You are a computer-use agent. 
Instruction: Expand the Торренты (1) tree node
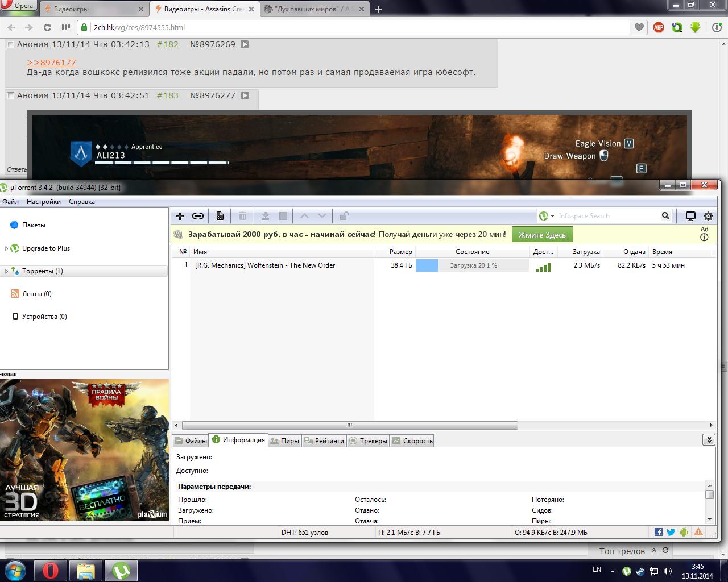[x=6, y=271]
